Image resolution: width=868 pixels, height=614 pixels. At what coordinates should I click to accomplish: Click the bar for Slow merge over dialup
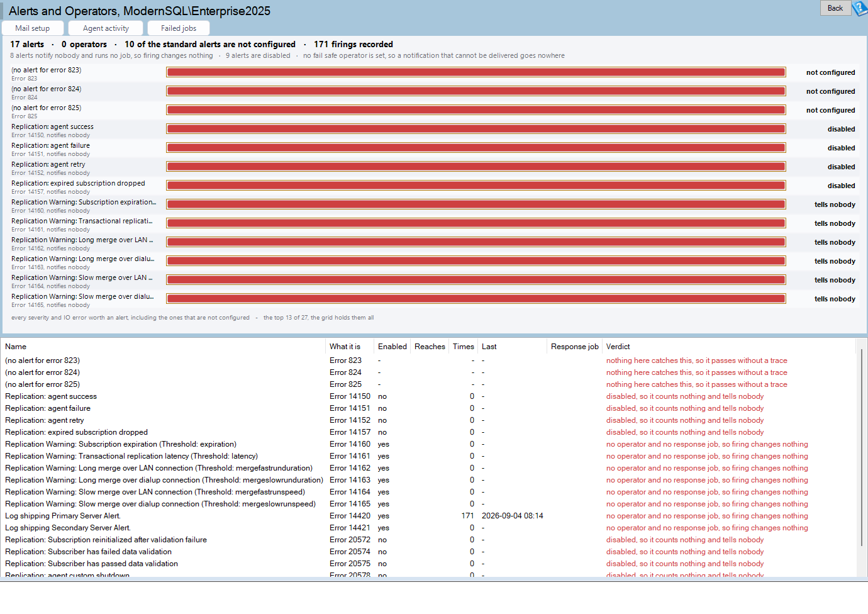pyautogui.click(x=476, y=299)
